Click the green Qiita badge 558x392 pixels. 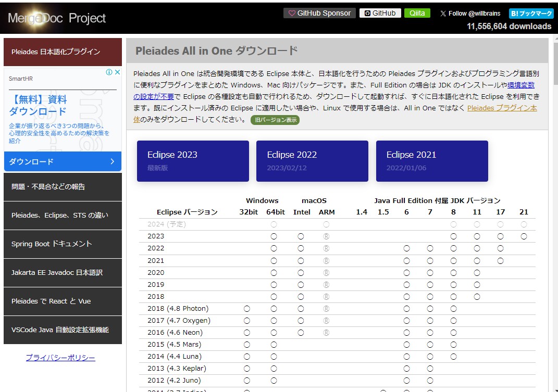point(417,13)
